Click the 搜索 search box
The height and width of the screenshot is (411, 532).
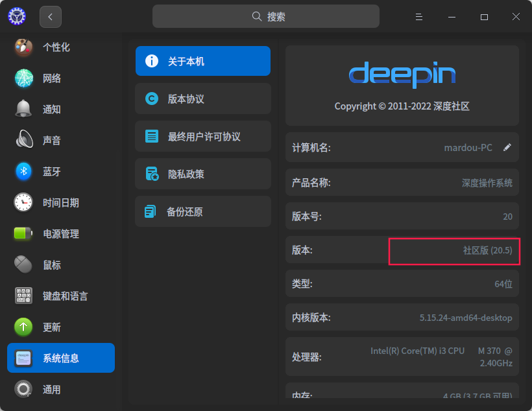265,16
